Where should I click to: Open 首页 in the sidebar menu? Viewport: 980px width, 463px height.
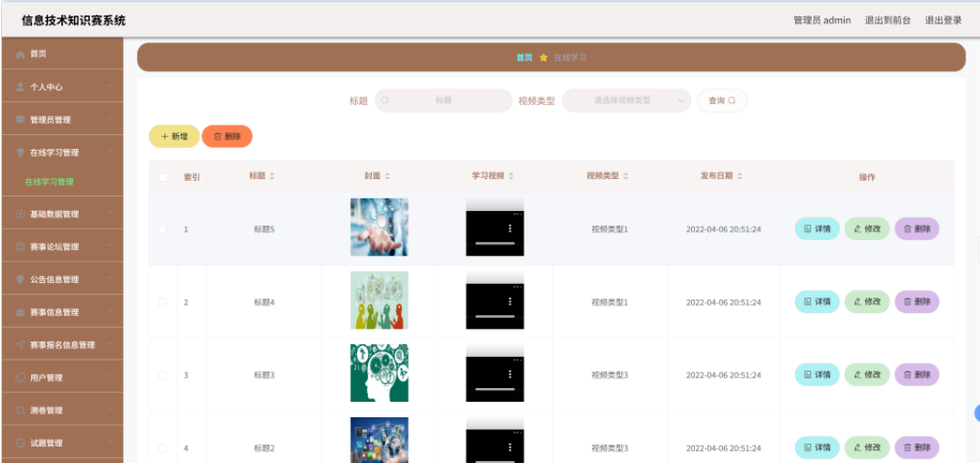[x=62, y=53]
